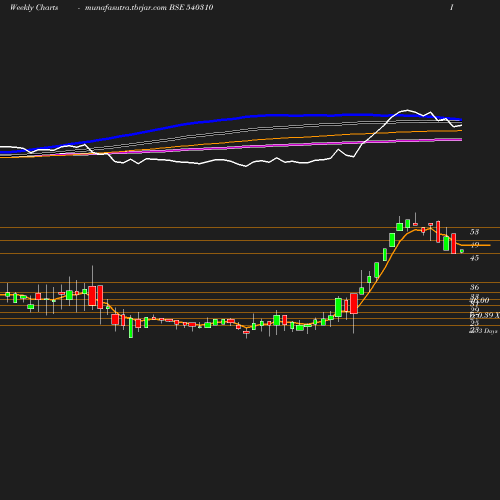Click the "BSE 540310" stock code
The height and width of the screenshot is (500, 500).
[191, 7]
